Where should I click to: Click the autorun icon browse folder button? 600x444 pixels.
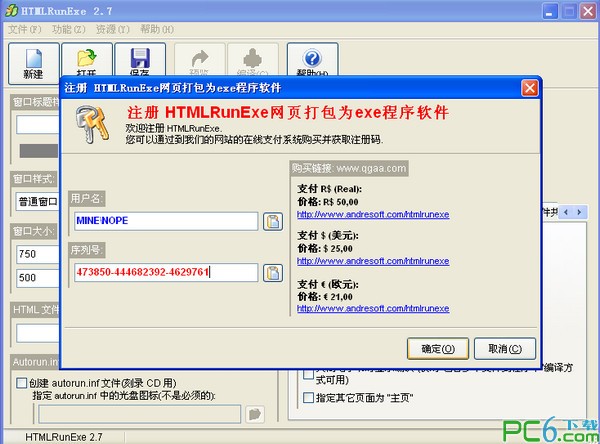(x=254, y=414)
